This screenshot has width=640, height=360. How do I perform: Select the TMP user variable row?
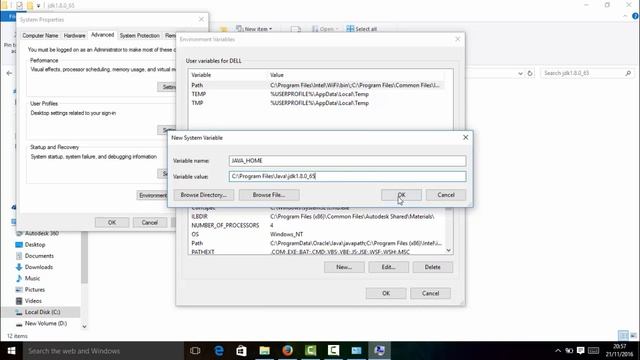[317, 103]
